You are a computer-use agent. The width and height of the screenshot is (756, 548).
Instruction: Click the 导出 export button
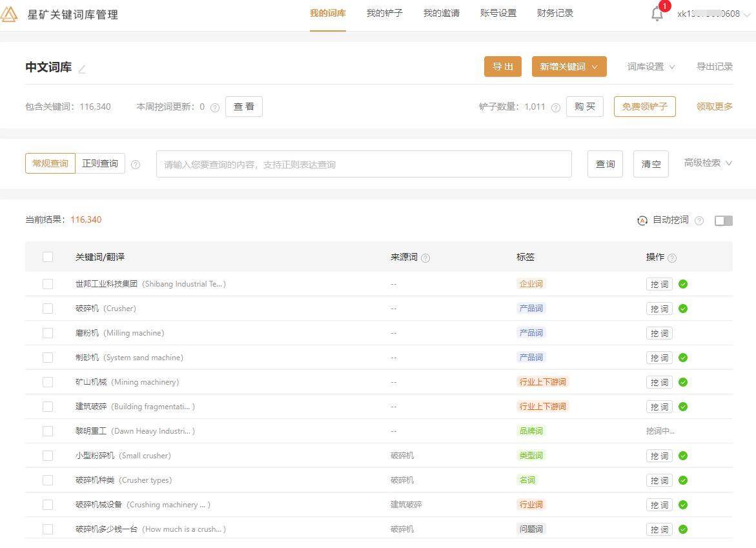point(503,66)
